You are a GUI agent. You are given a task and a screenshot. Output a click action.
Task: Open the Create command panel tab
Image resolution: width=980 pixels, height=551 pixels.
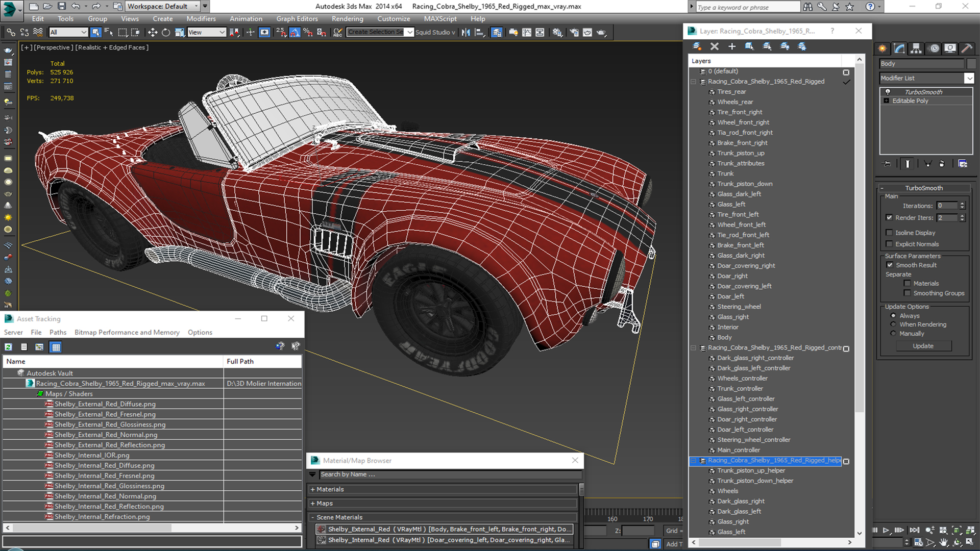883,48
